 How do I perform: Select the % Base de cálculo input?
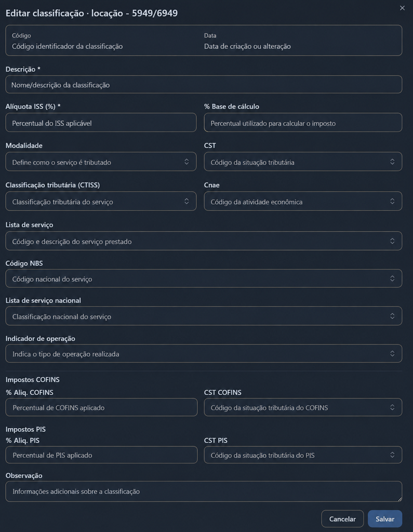(303, 123)
